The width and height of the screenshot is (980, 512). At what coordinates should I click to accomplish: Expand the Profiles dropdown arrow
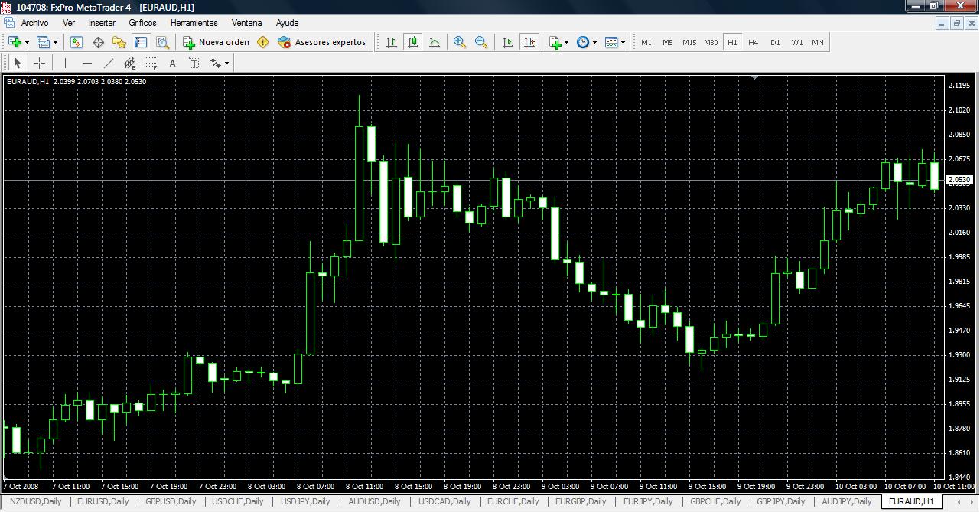tap(55, 43)
